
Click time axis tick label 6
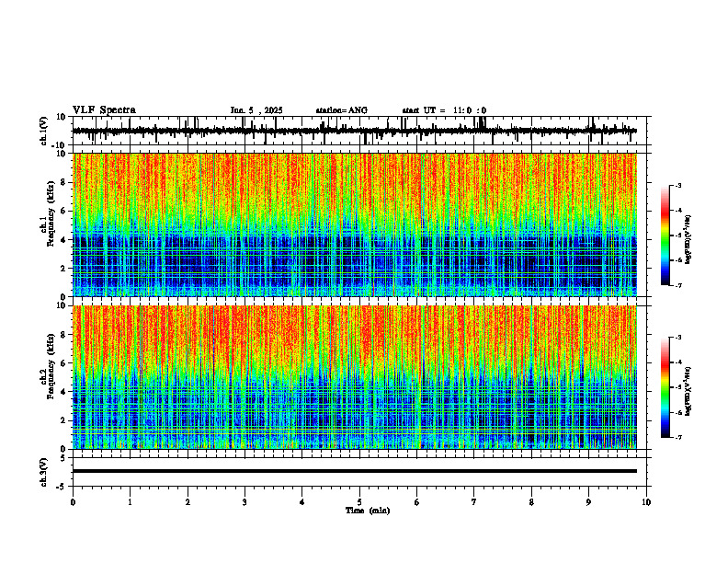pyautogui.click(x=417, y=502)
